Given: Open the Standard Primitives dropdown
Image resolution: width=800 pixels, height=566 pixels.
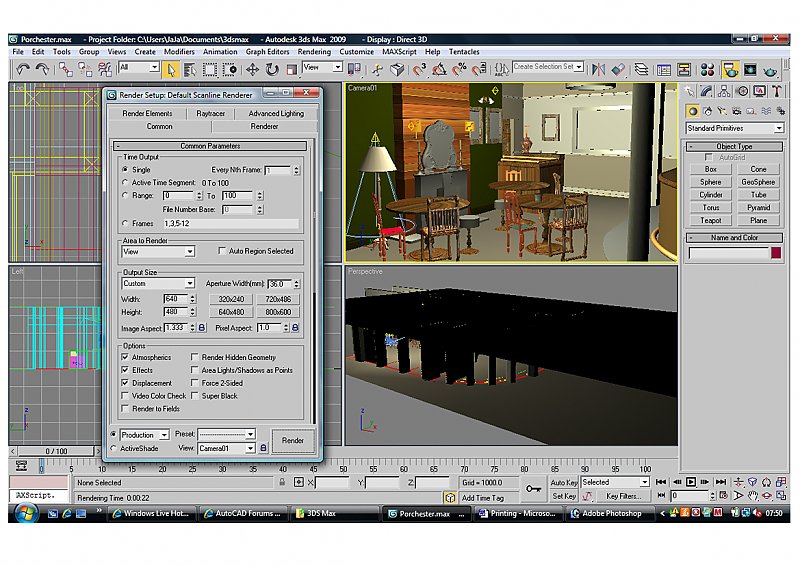Looking at the screenshot, I should click(x=735, y=128).
